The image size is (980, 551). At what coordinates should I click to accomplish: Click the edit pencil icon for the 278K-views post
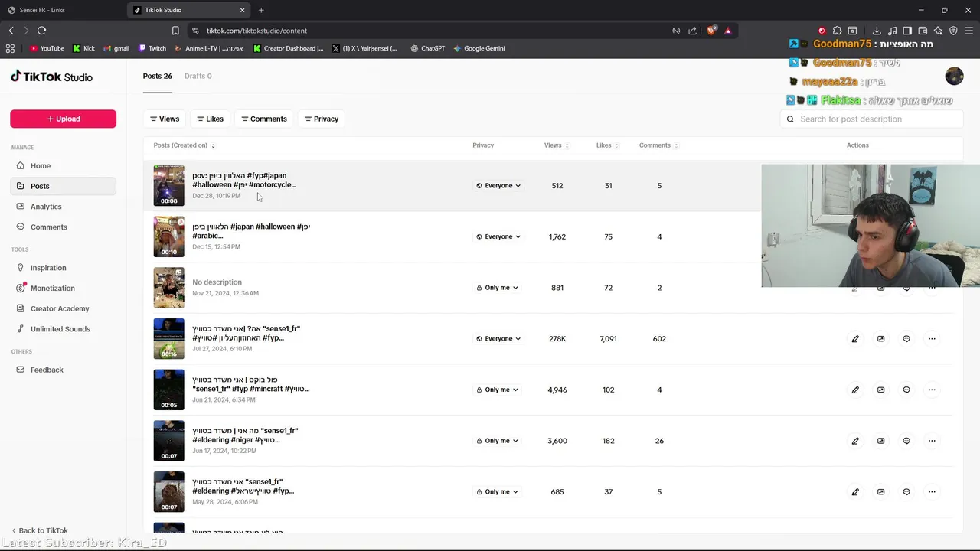855,339
